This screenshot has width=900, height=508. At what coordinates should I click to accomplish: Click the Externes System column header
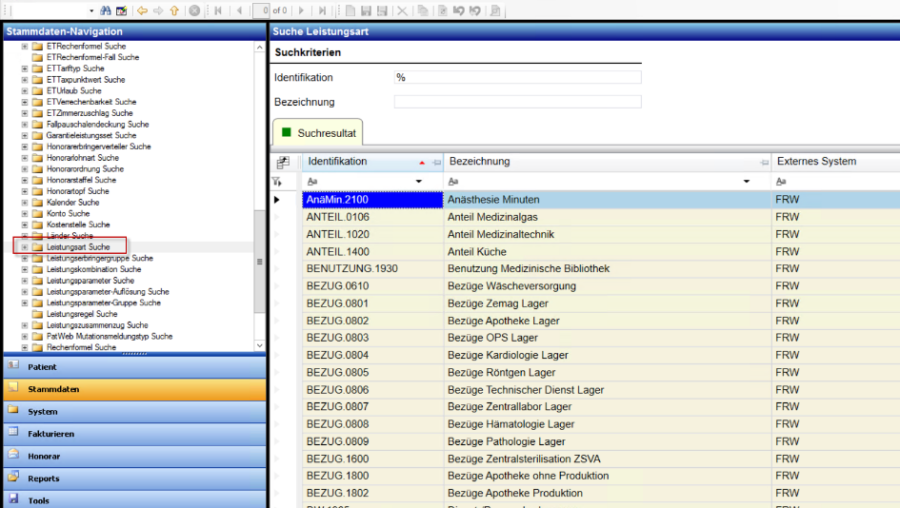[817, 161]
